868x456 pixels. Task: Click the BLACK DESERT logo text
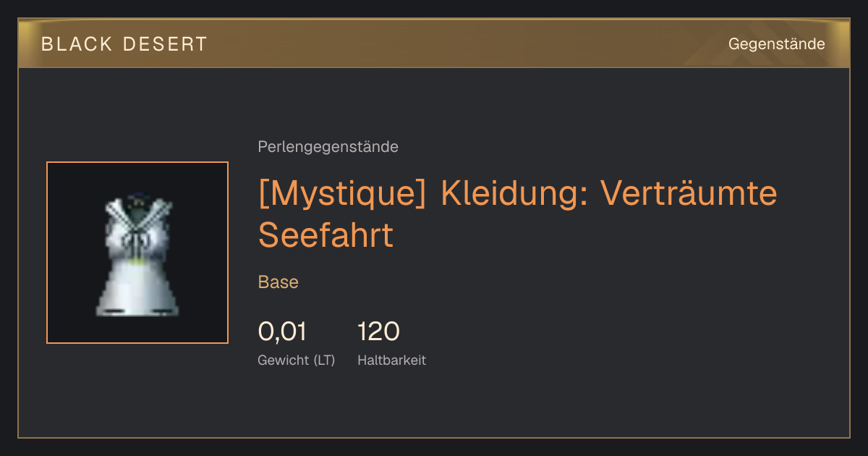[124, 44]
